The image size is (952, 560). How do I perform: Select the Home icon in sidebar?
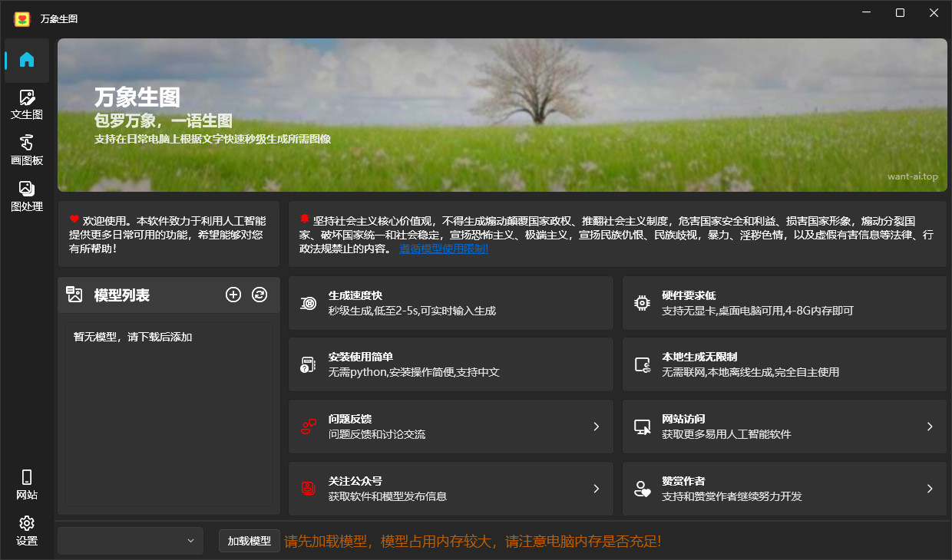click(x=26, y=60)
